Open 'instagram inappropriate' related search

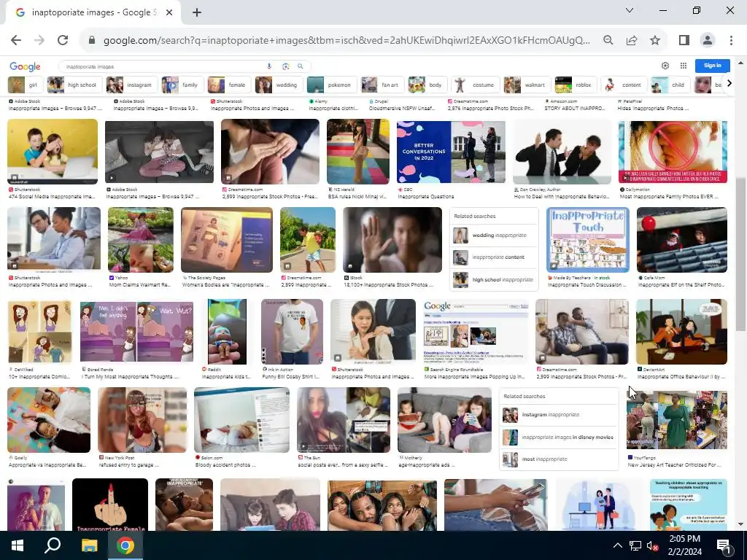[x=558, y=415]
